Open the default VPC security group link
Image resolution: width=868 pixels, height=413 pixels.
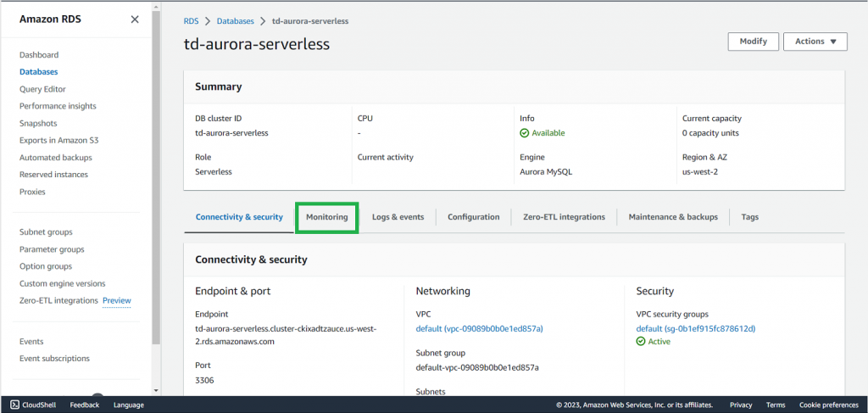[695, 328]
